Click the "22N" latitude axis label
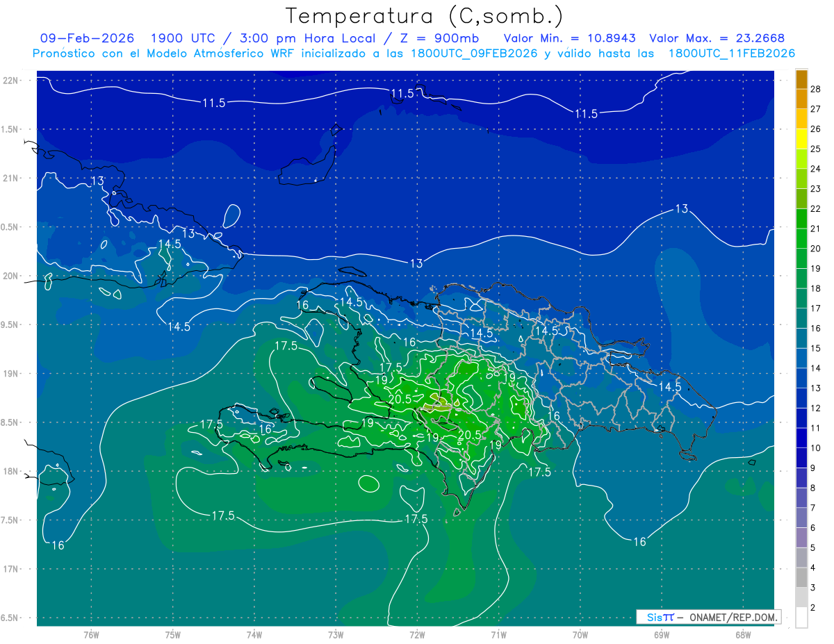This screenshot has width=834, height=644. 12,80
